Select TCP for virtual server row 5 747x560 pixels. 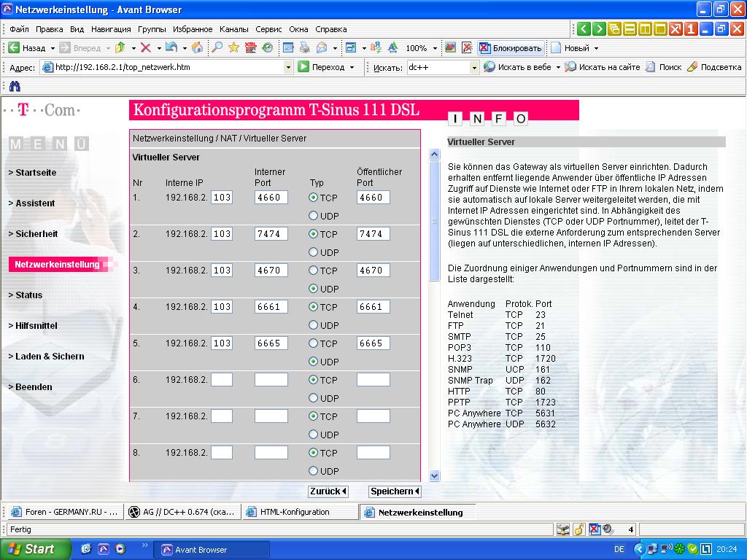[x=313, y=343]
